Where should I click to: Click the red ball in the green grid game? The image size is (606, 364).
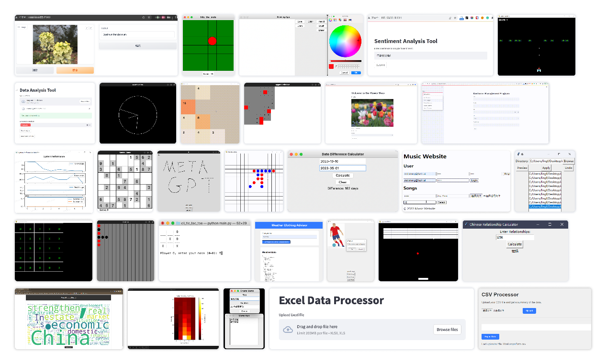[x=212, y=41]
